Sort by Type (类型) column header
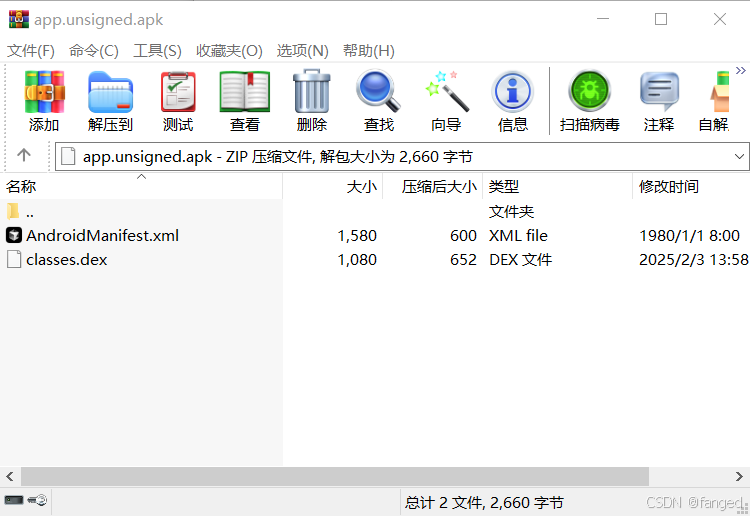The height and width of the screenshot is (516, 750). click(x=558, y=186)
